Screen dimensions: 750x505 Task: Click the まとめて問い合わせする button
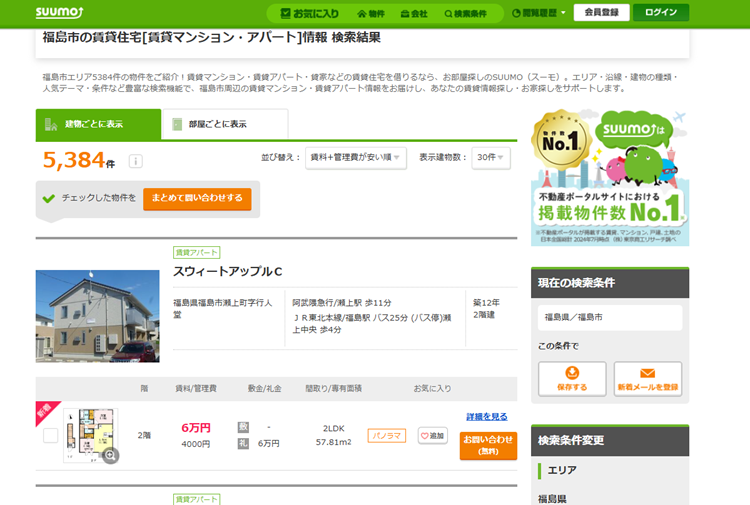pos(197,198)
